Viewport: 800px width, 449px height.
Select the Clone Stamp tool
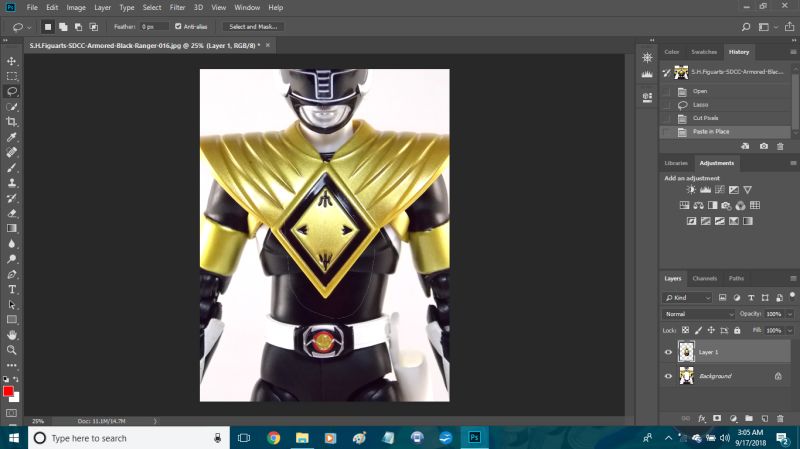click(12, 183)
